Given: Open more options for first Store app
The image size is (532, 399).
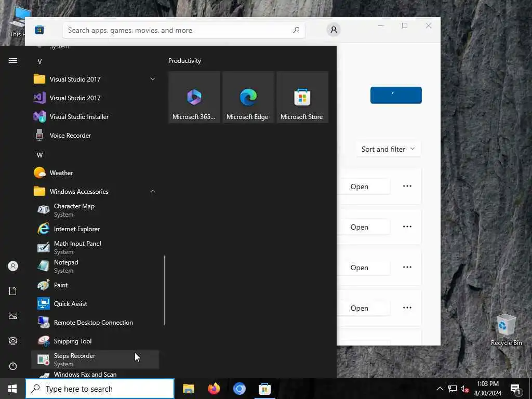Looking at the screenshot, I should 407,186.
